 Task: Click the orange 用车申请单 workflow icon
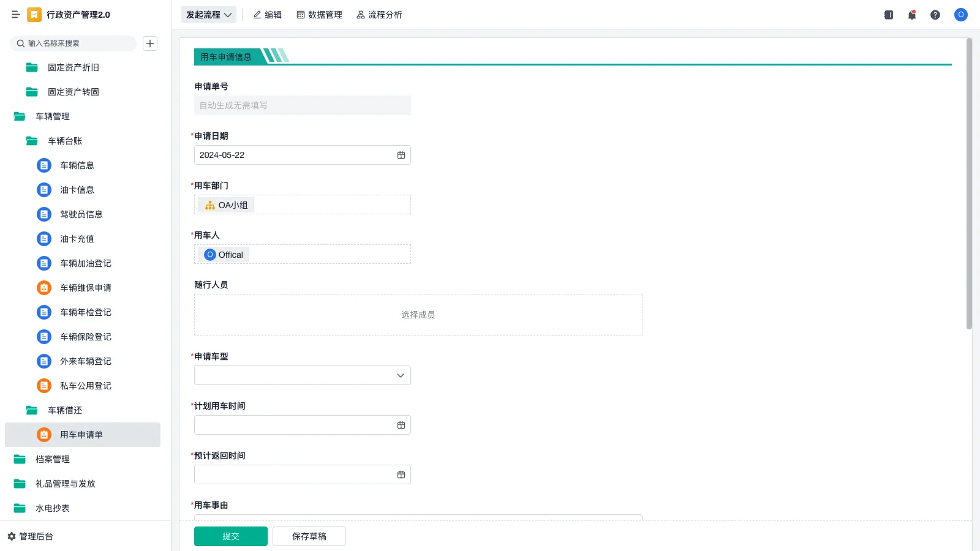pyautogui.click(x=44, y=435)
